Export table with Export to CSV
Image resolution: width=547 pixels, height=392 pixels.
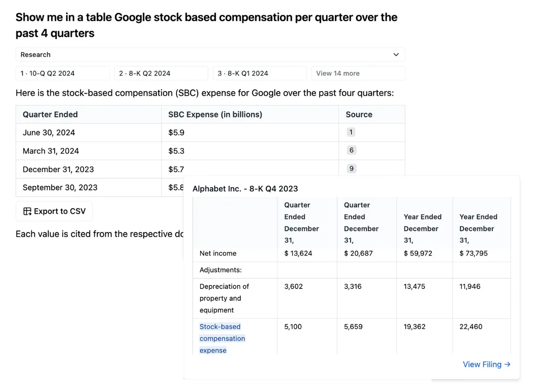click(54, 211)
